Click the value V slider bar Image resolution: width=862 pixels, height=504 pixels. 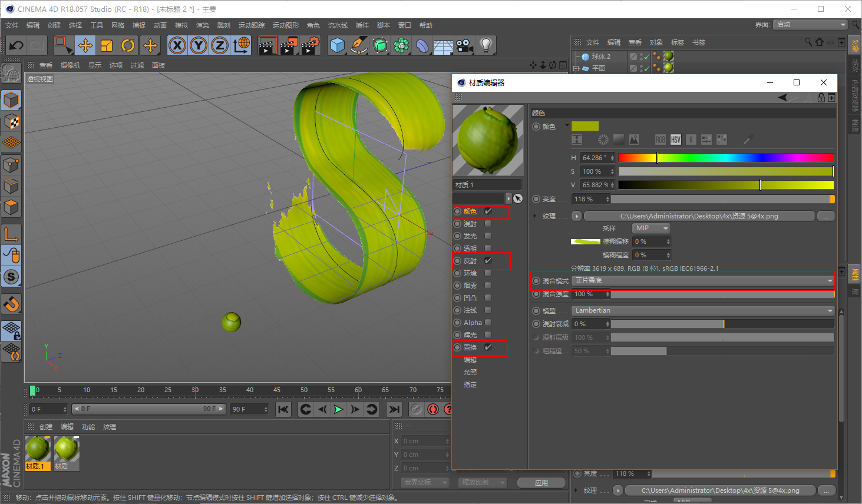[x=726, y=185]
